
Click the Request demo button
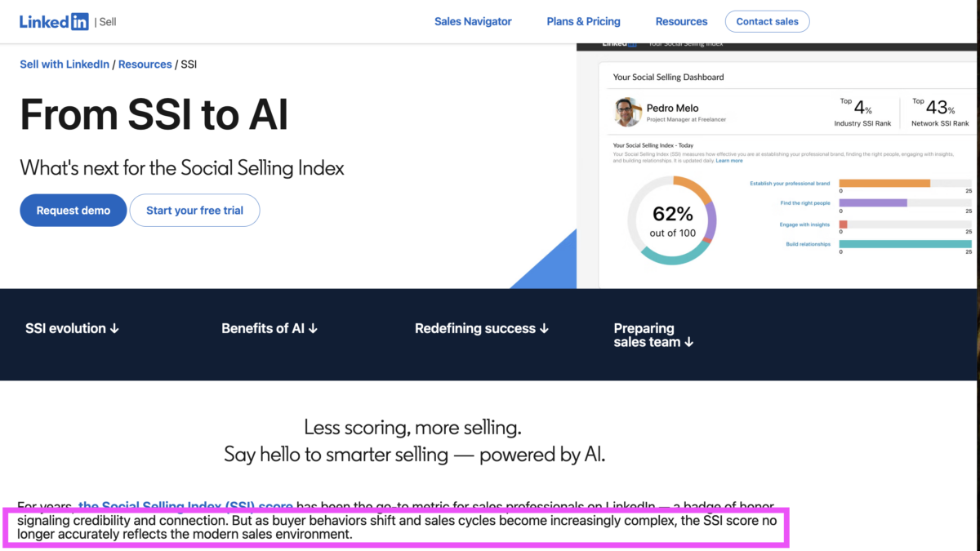pyautogui.click(x=73, y=211)
